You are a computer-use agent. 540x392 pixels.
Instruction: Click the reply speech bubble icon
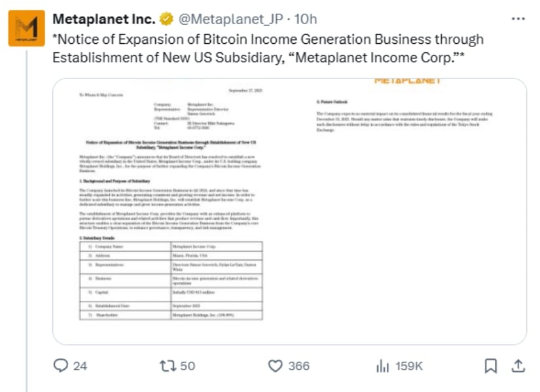coord(61,365)
